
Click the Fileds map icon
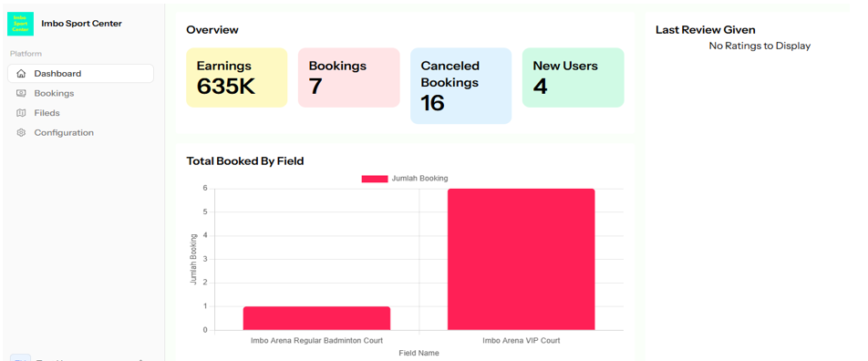pyautogui.click(x=21, y=113)
